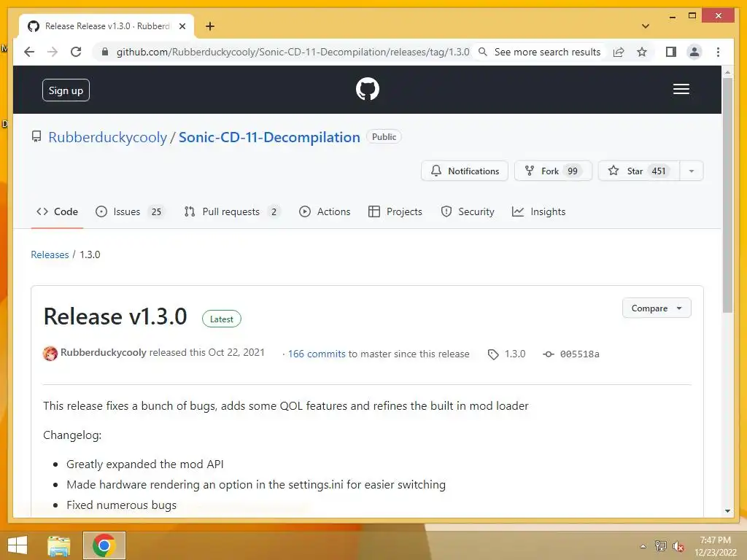Reload the page with refresh icon
The height and width of the screenshot is (560, 747).
76,52
